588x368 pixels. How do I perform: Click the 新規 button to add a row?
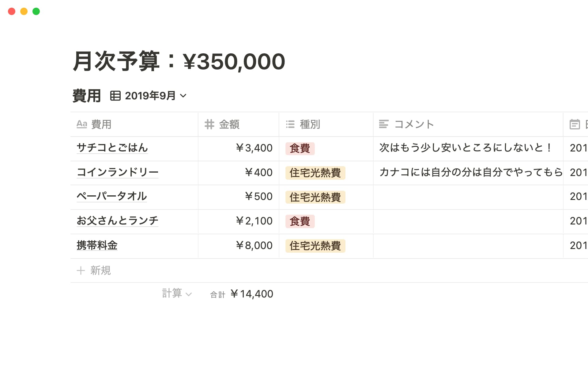click(100, 270)
